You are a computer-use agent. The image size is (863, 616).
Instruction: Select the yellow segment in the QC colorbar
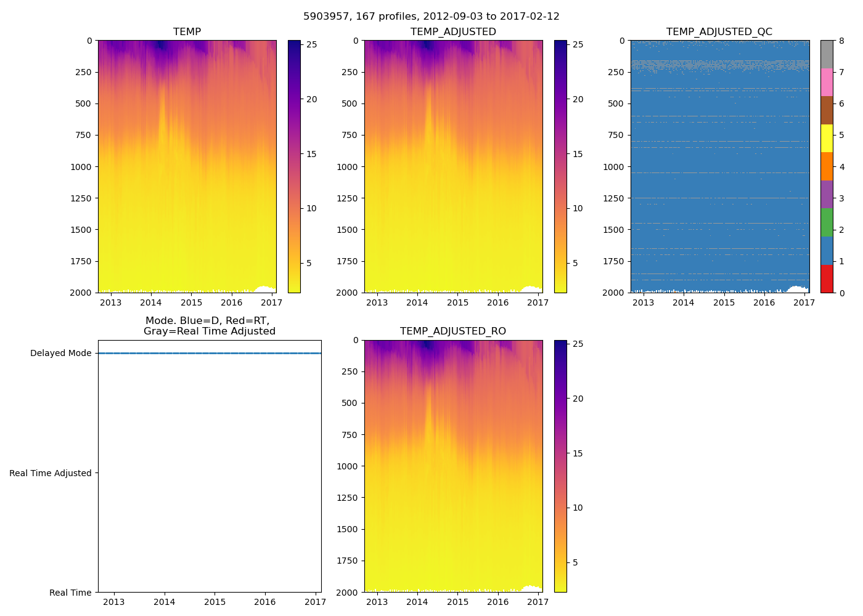point(827,138)
